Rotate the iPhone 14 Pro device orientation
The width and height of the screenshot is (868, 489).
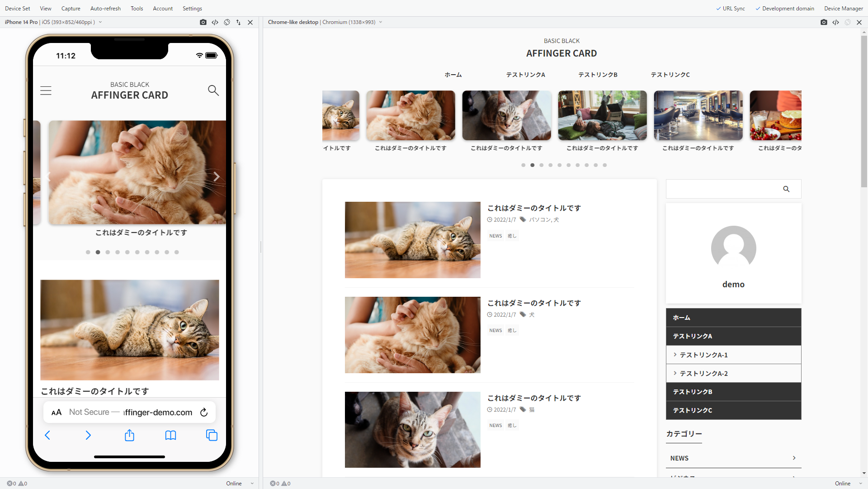pos(227,22)
